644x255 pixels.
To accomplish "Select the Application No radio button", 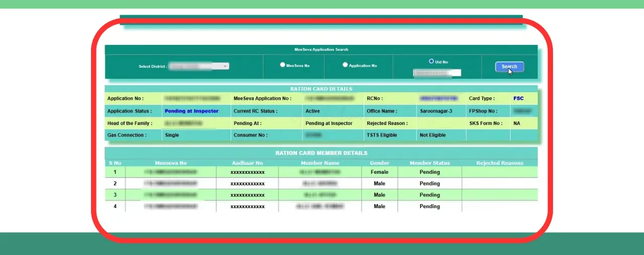I will click(x=345, y=65).
